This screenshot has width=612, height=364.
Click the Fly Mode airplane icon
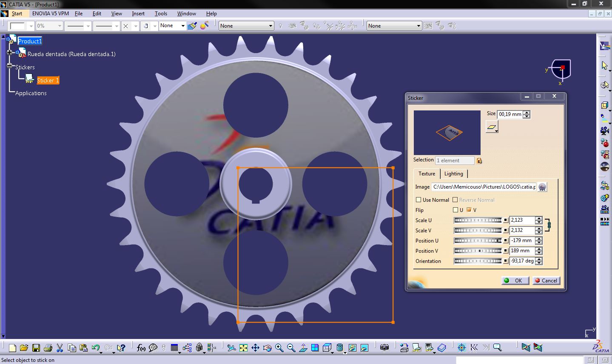231,348
